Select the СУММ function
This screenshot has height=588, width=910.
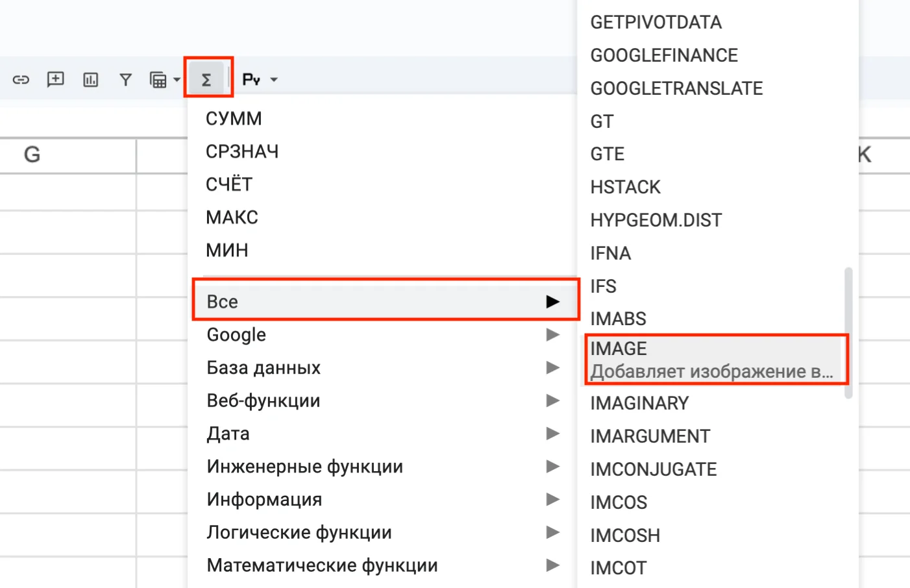tap(234, 119)
